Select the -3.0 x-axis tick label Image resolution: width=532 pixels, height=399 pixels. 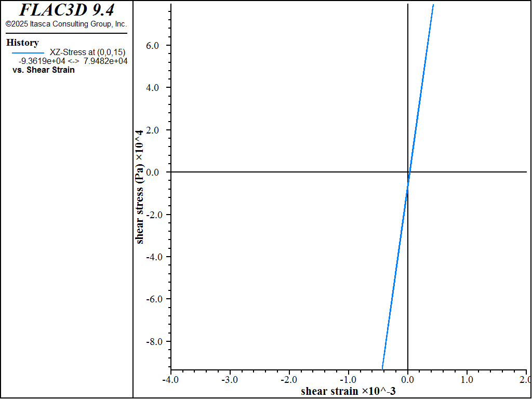(x=230, y=379)
